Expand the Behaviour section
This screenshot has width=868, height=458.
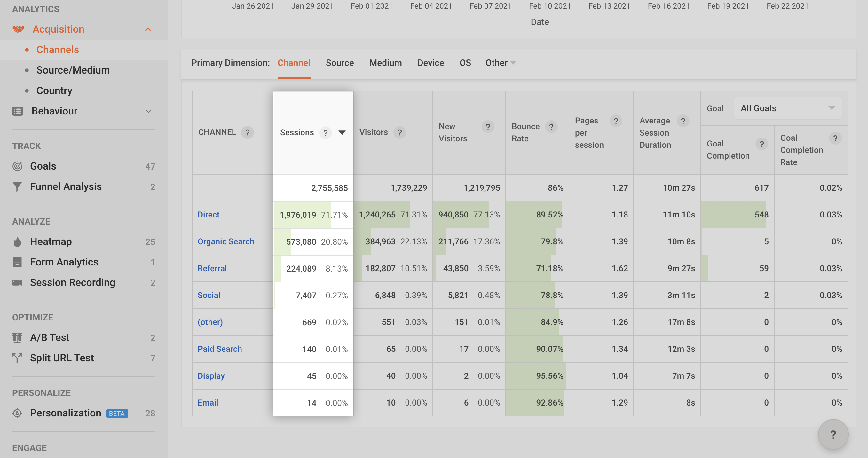(x=148, y=111)
